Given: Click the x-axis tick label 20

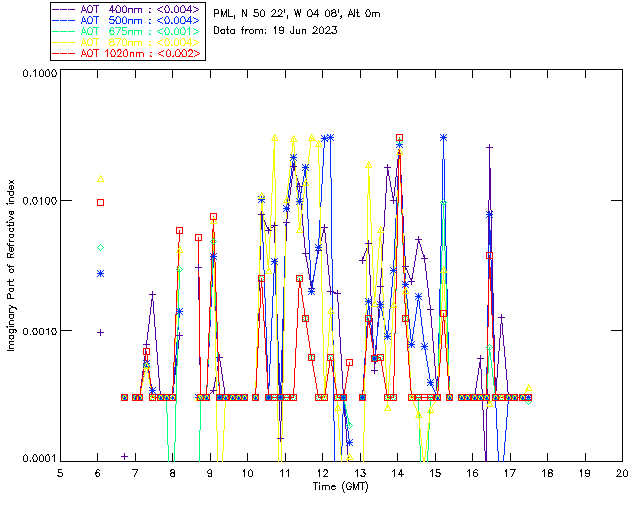Looking at the screenshot, I should (622, 472).
